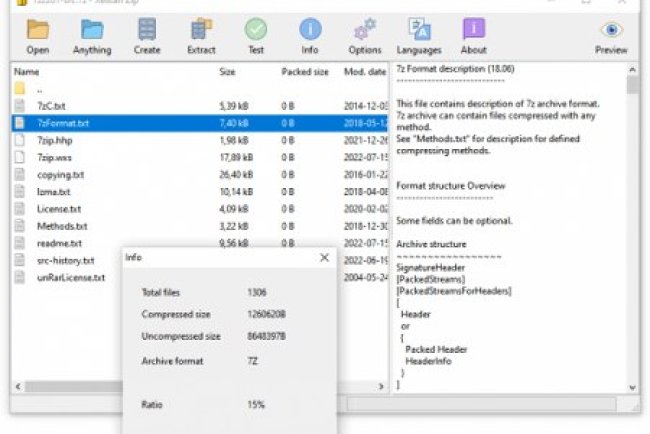The image size is (650, 434).
Task: Click the Methods.txt file icon
Action: (19, 226)
